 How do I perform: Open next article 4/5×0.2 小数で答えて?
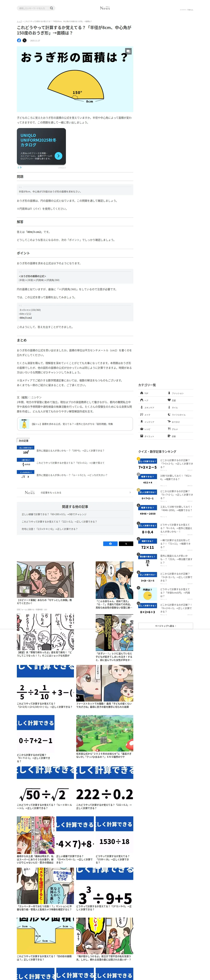click(75, 463)
